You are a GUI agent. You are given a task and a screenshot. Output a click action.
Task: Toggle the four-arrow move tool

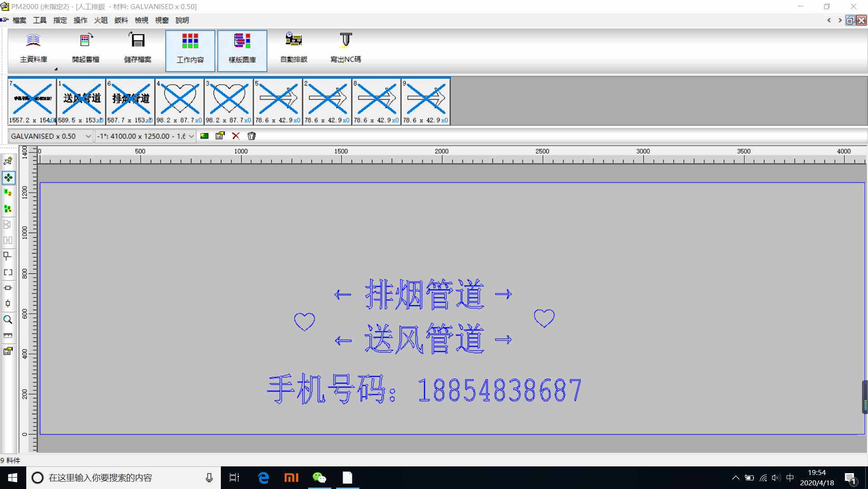pos(8,177)
